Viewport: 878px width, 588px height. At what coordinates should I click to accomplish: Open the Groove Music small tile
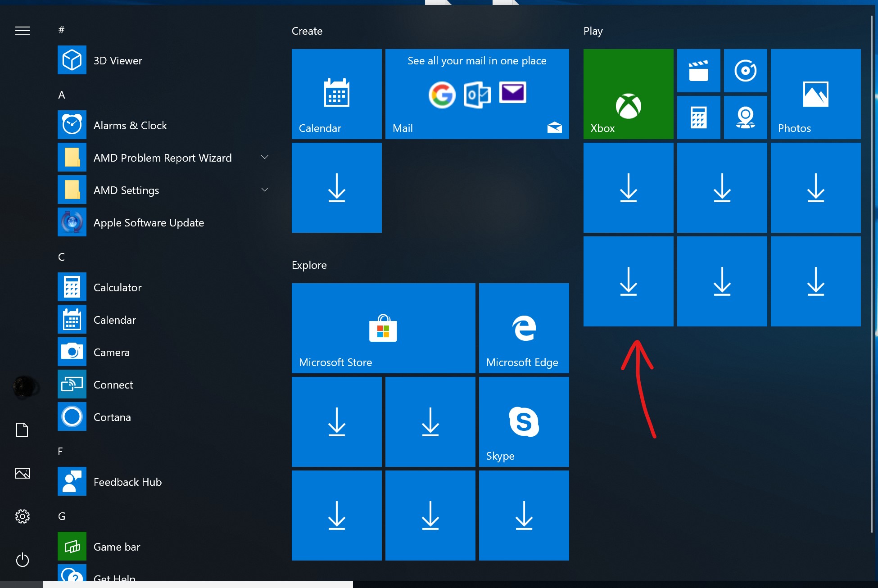[745, 71]
